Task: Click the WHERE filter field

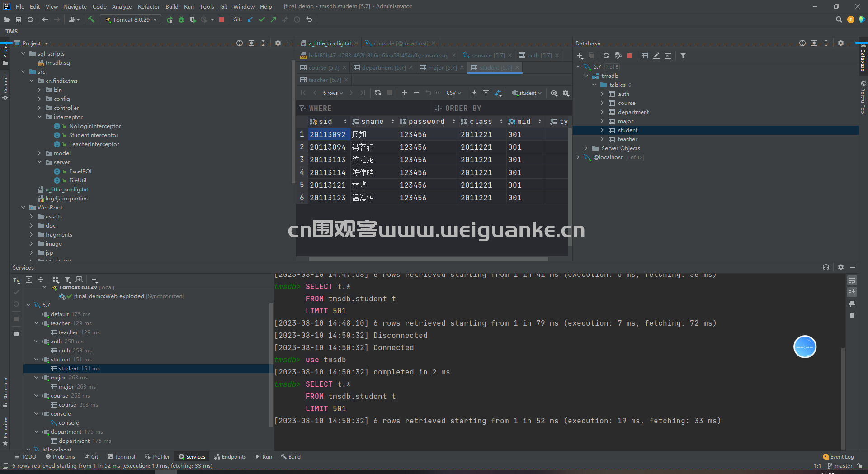Action: pyautogui.click(x=365, y=109)
